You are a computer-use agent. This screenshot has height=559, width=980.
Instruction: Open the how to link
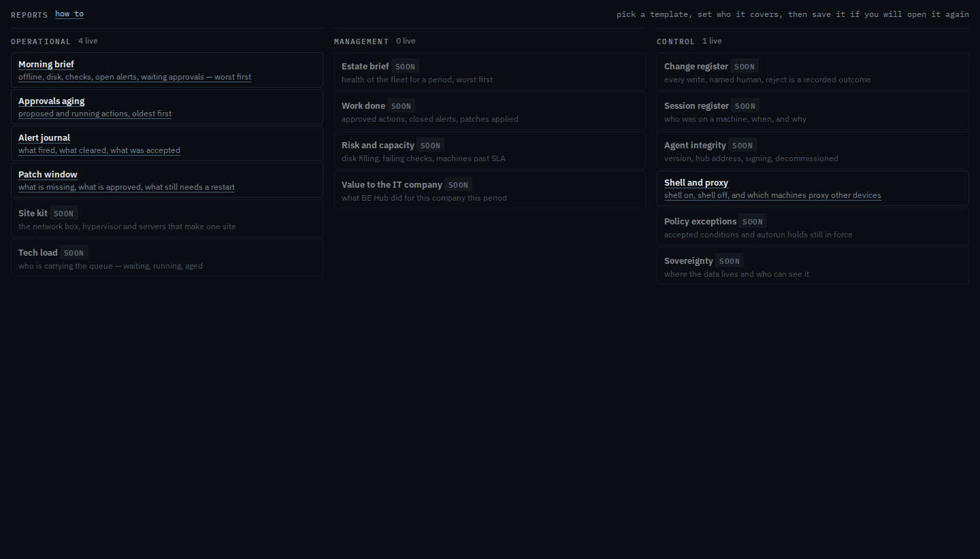click(69, 14)
